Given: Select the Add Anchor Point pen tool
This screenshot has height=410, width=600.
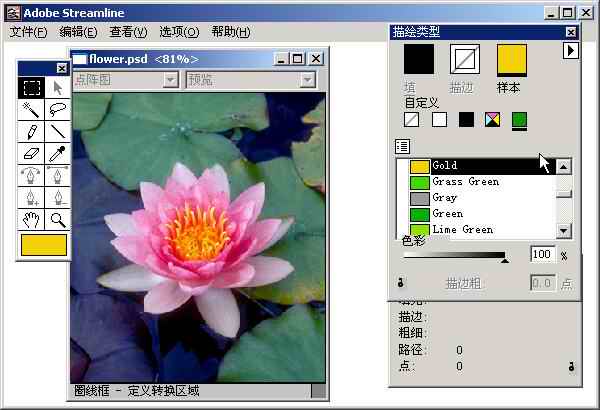Looking at the screenshot, I should (x=31, y=198).
